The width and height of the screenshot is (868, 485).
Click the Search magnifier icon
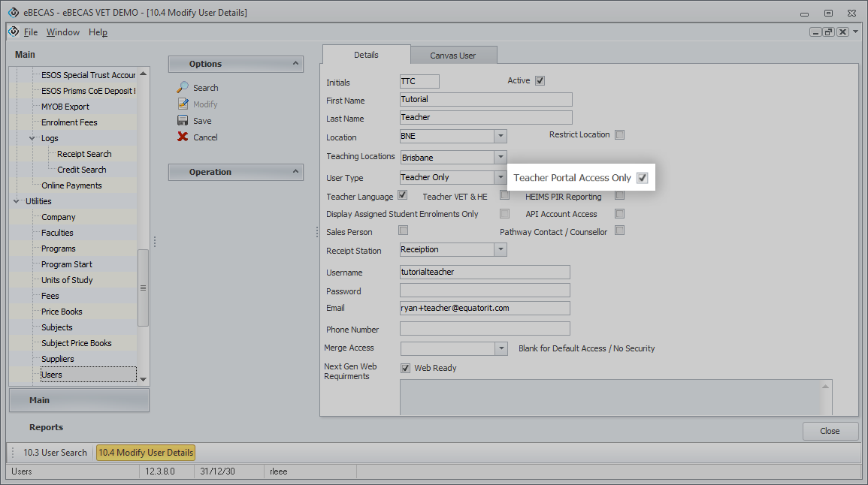(183, 88)
